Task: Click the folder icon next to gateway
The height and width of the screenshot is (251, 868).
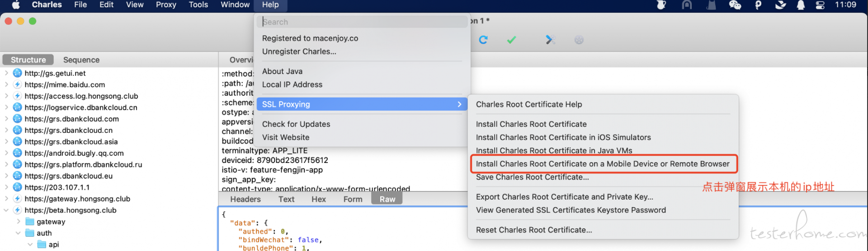Action: pos(30,221)
